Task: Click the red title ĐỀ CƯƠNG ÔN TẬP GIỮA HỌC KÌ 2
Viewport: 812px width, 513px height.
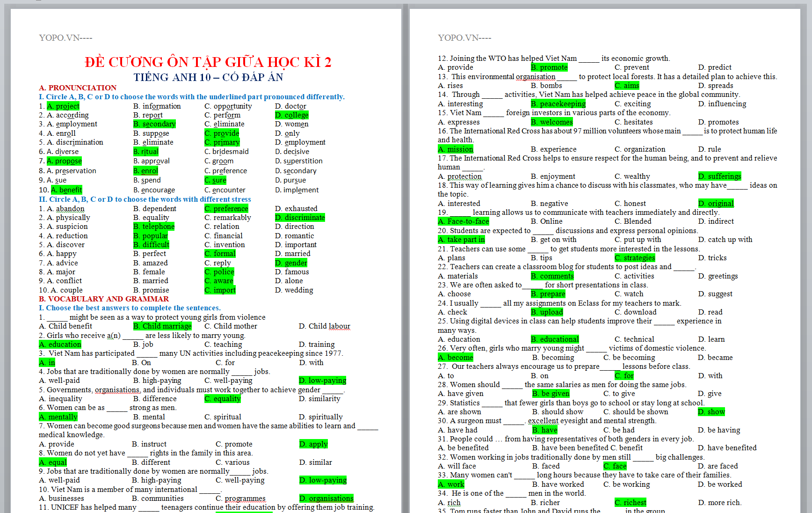Action: 208,62
